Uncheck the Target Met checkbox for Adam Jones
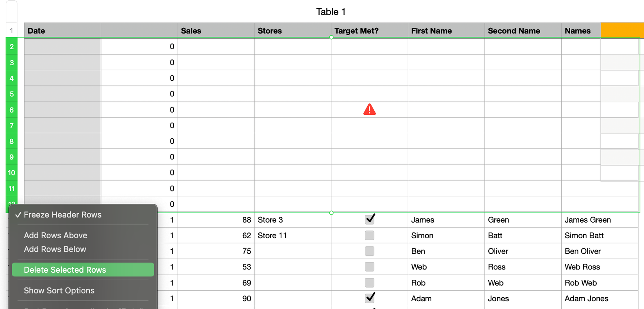 click(370, 298)
